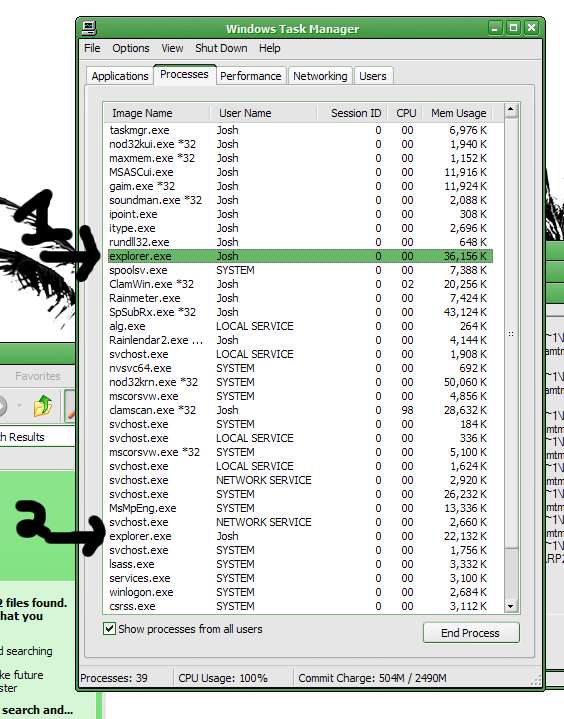Select the taskmgr.exe process
The width and height of the screenshot is (564, 719).
(300, 130)
